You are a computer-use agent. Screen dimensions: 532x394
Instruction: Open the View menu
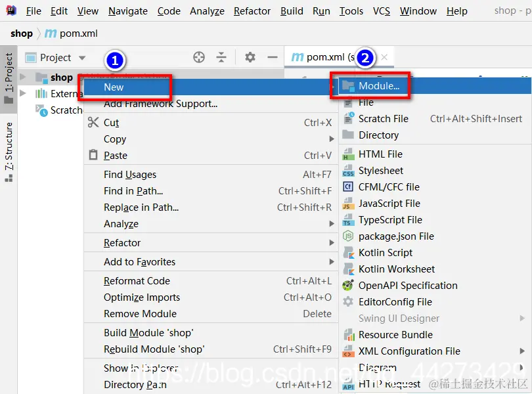click(88, 11)
